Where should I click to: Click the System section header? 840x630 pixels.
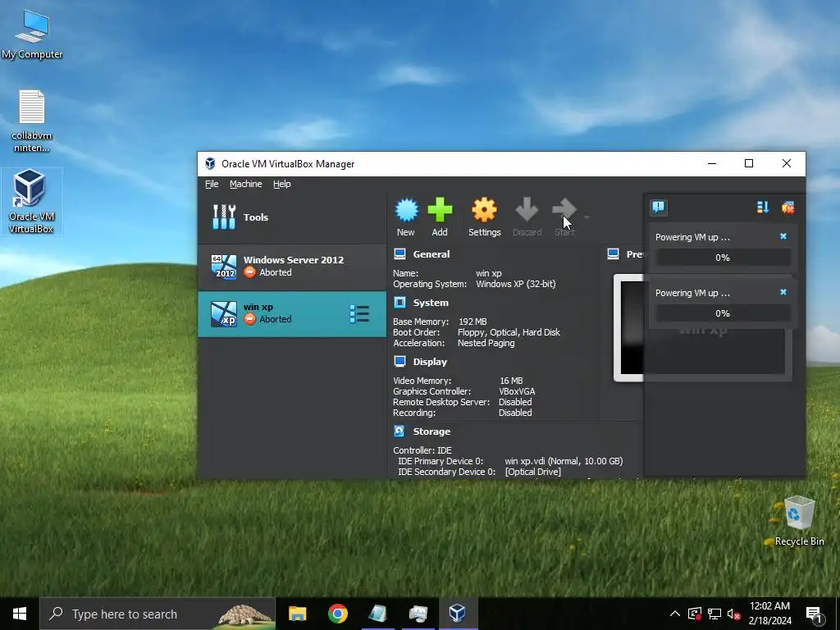[x=431, y=303]
